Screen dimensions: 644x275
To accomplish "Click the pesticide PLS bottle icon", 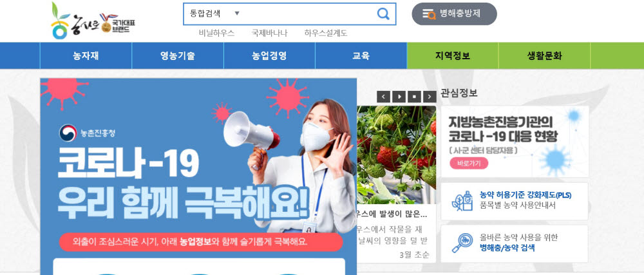I will 462,201.
